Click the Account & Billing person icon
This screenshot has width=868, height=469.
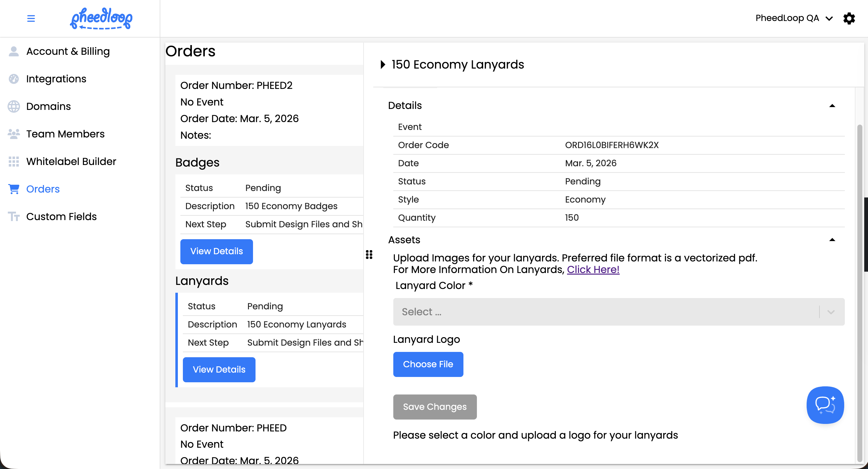[x=14, y=51]
